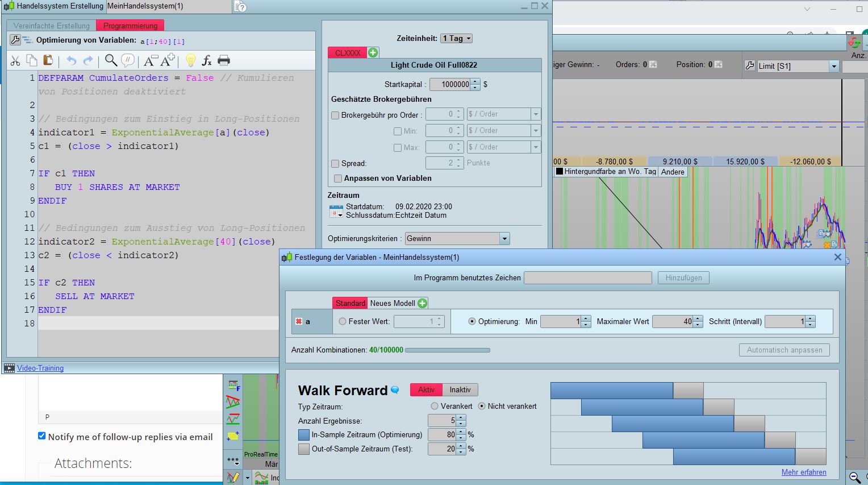The width and height of the screenshot is (868, 485).
Task: Open Startdatum dropdown arrow under calendar
Action: [x=340, y=215]
